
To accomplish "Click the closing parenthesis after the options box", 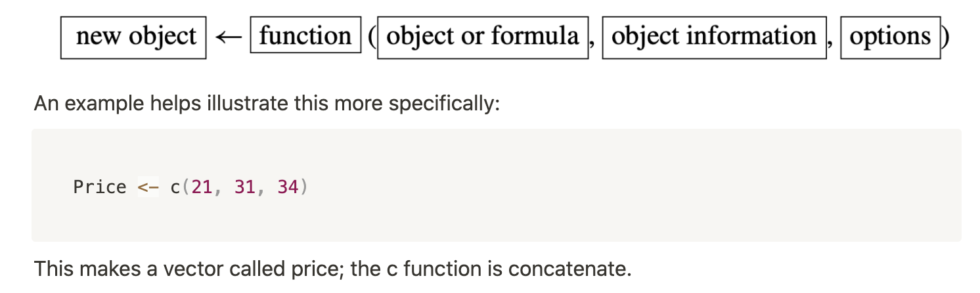I will 945,37.
